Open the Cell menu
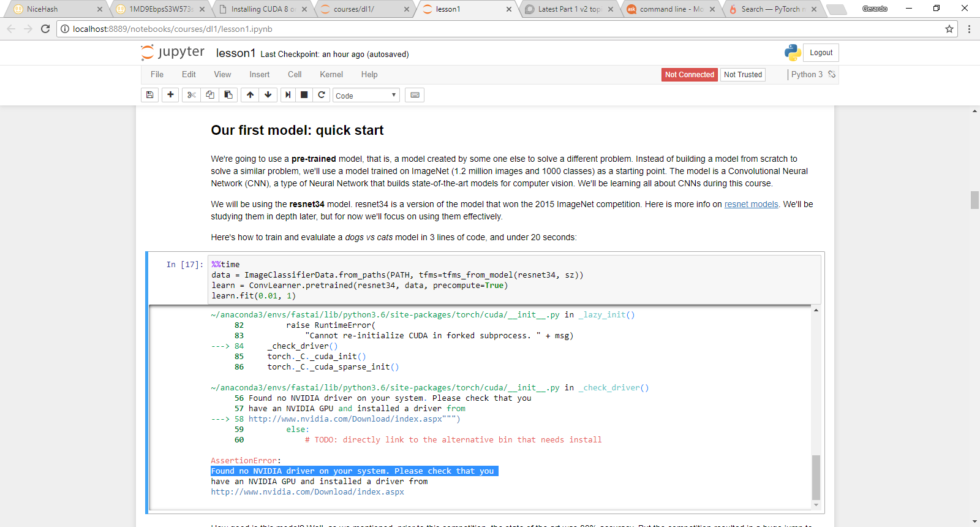This screenshot has height=527, width=980. point(294,75)
